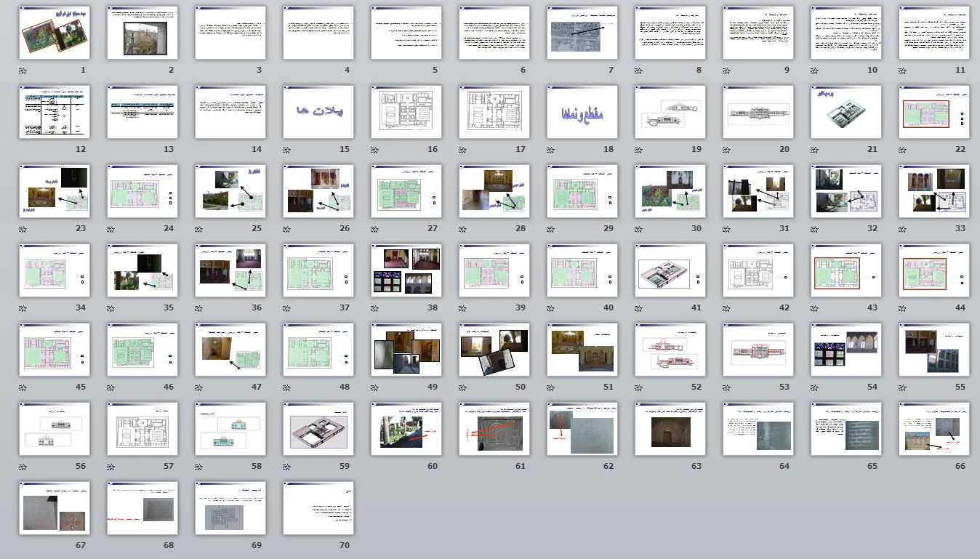The image size is (980, 559).
Task: Click the transition star icon under slide 1
Action: click(23, 71)
